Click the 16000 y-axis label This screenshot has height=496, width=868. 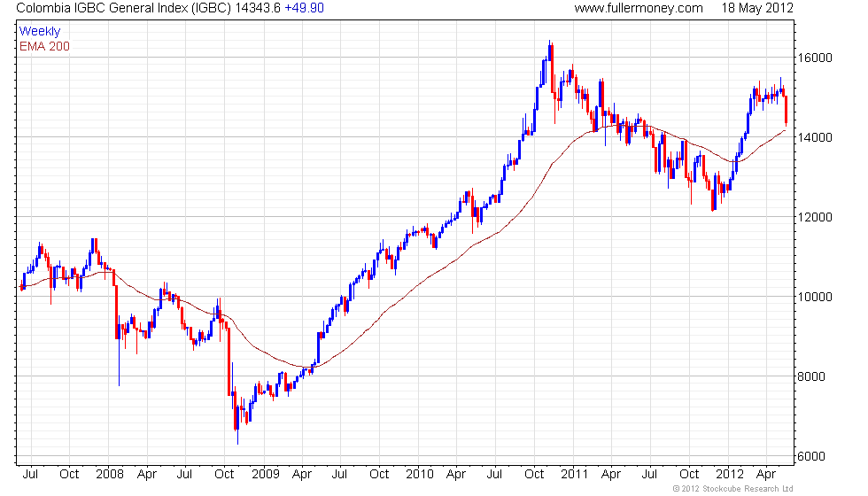[x=814, y=58]
